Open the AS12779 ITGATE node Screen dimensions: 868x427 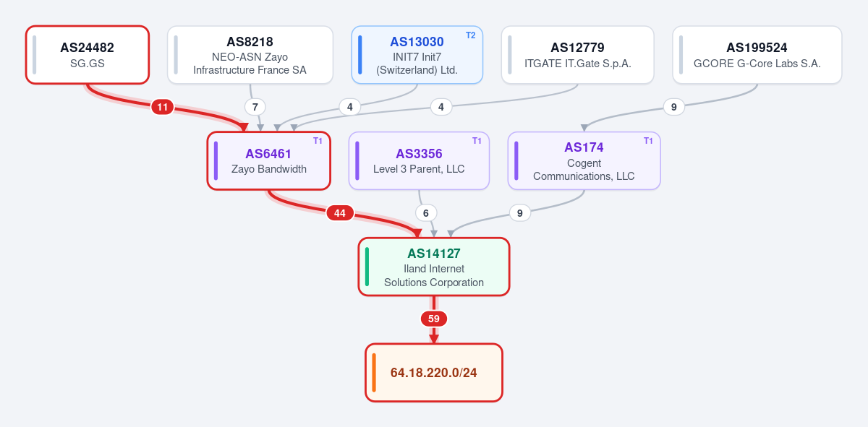click(x=578, y=55)
